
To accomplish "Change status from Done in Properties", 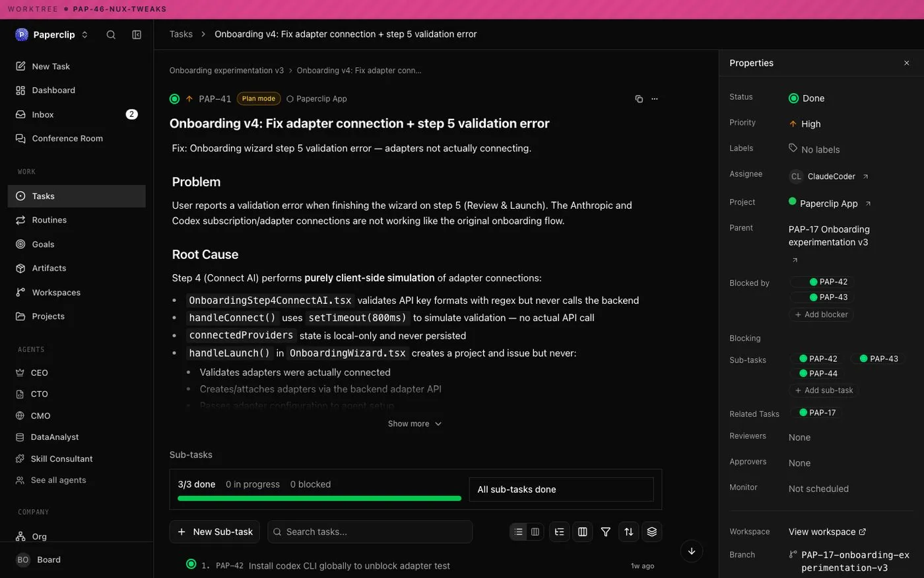I will click(807, 98).
